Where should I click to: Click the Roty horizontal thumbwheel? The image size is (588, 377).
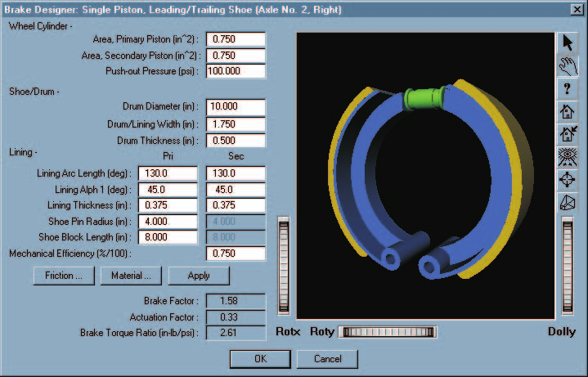388,332
